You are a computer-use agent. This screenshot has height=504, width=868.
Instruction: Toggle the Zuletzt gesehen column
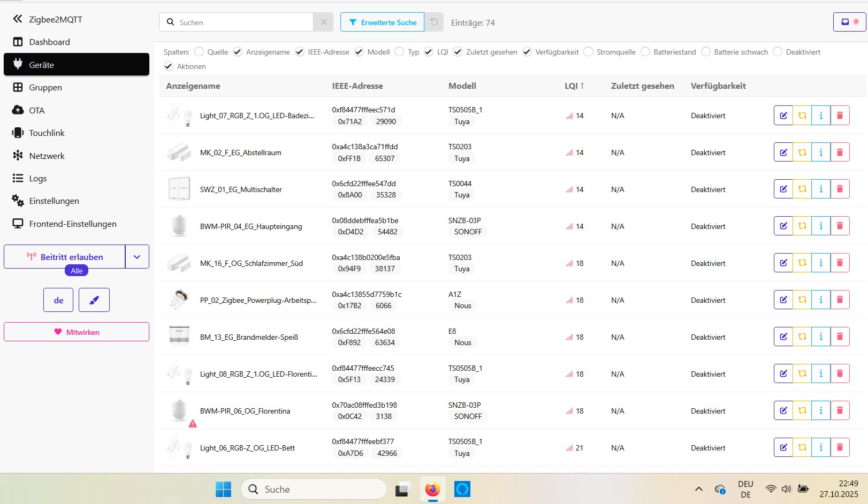point(458,52)
